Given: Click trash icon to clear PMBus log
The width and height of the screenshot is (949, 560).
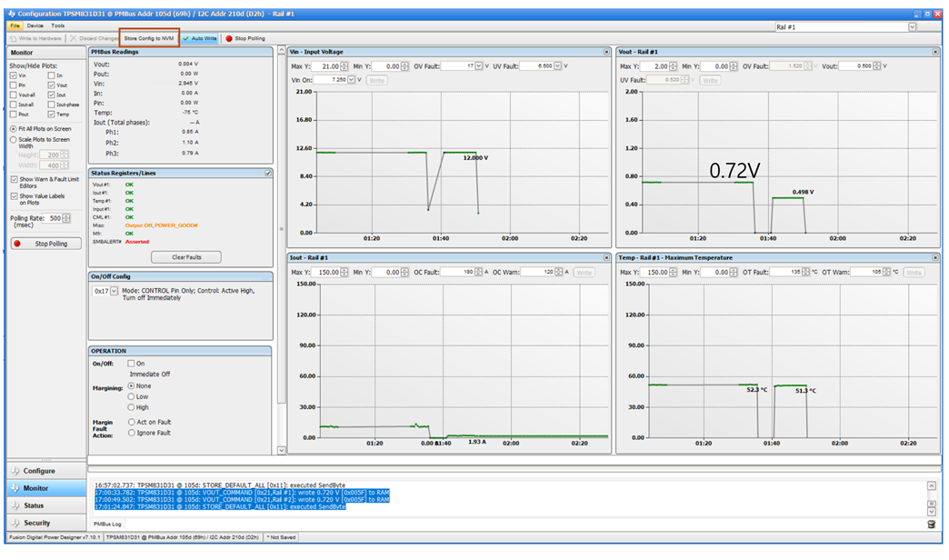Looking at the screenshot, I should [x=932, y=525].
